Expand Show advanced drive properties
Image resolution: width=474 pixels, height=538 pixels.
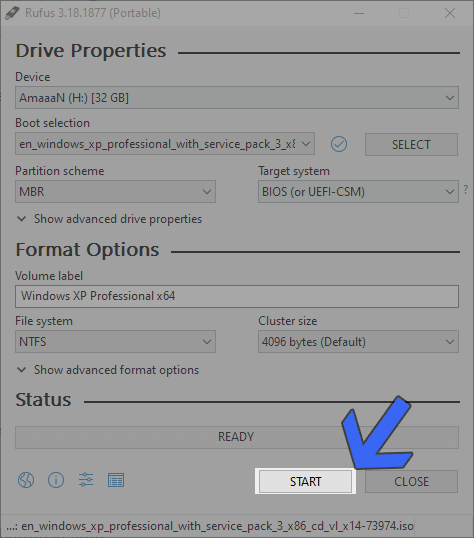pos(109,219)
